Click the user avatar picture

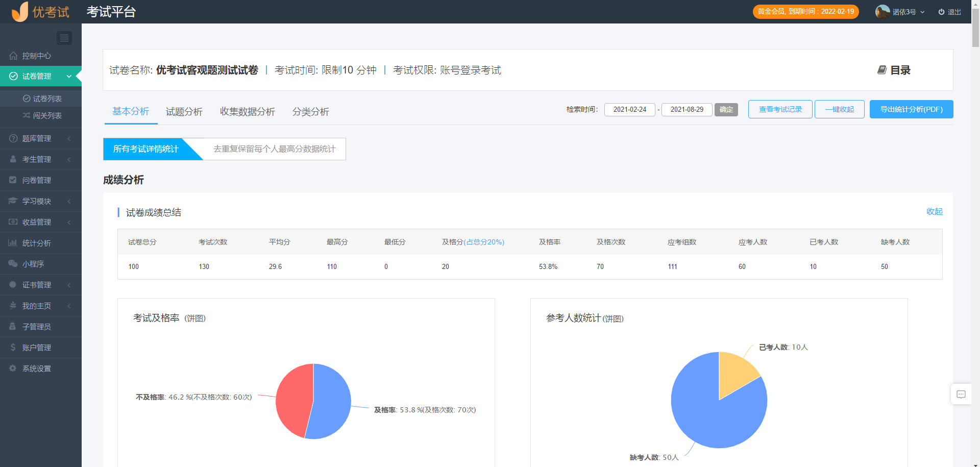tap(882, 12)
